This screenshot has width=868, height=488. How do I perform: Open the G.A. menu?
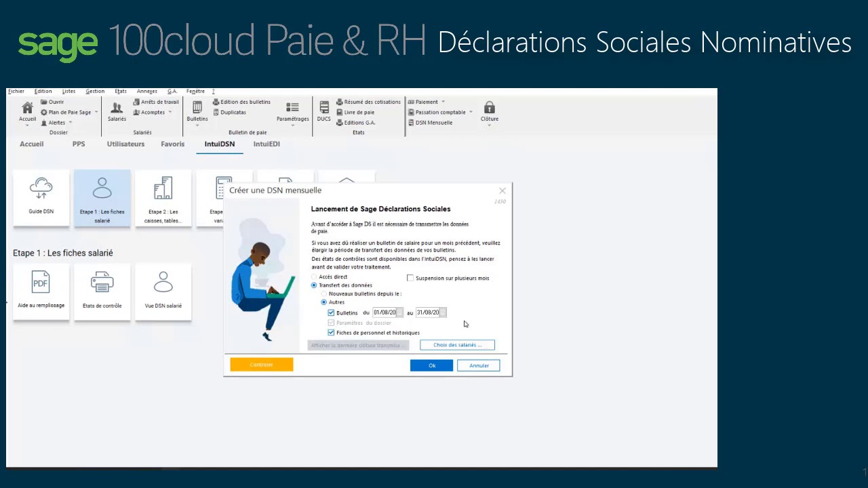(172, 91)
